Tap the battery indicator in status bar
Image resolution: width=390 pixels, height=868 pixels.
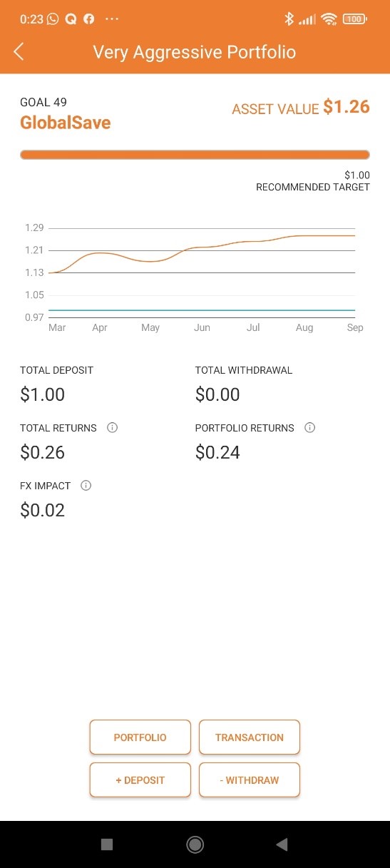354,19
